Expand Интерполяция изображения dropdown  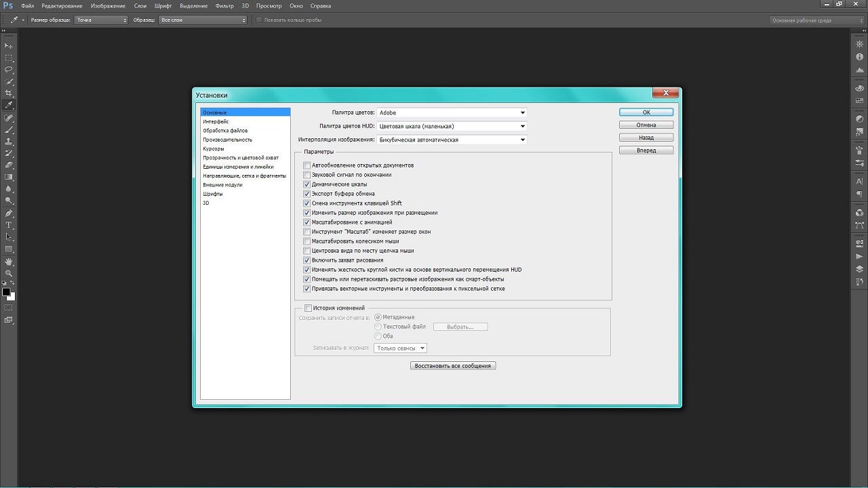coord(452,140)
